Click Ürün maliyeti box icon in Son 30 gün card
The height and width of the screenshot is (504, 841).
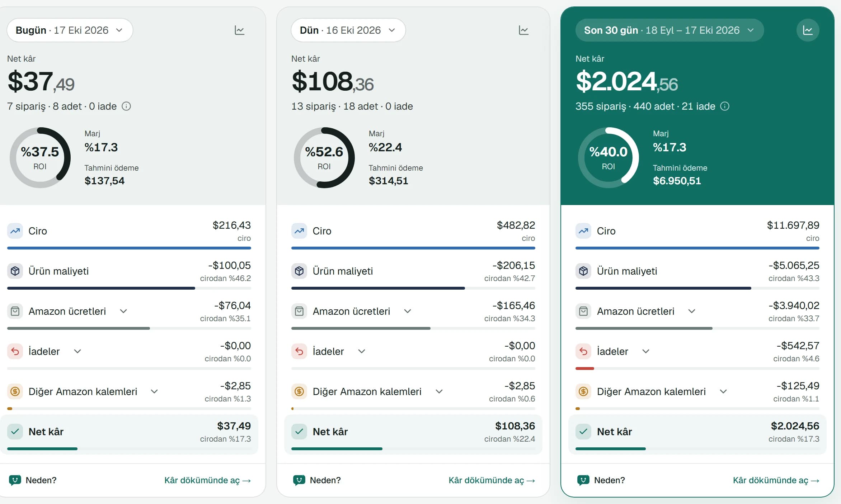[583, 271]
